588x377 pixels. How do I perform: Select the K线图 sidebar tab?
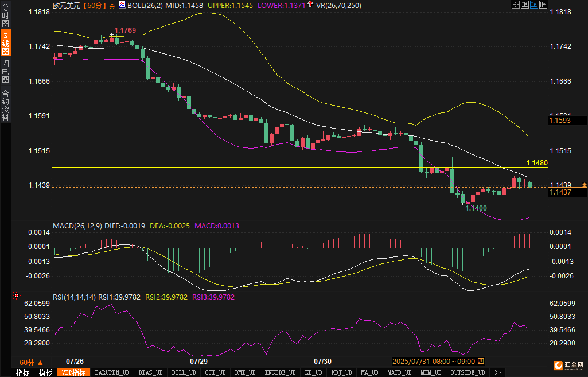point(5,43)
